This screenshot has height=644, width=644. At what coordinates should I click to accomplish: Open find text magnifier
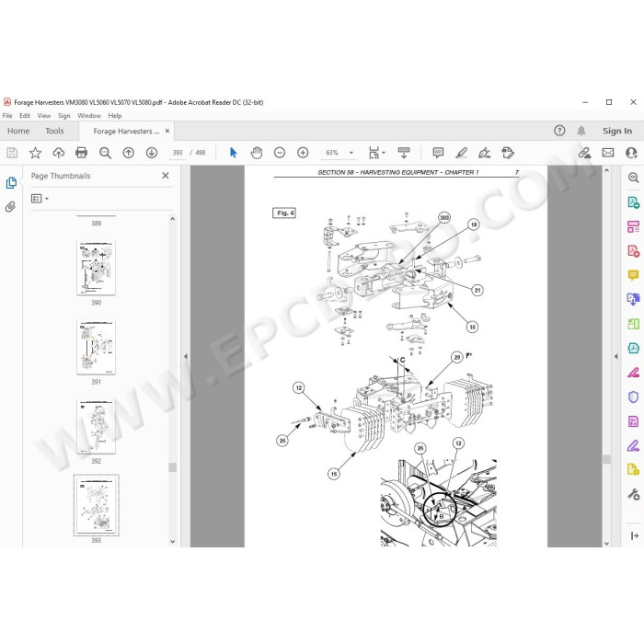click(x=105, y=153)
